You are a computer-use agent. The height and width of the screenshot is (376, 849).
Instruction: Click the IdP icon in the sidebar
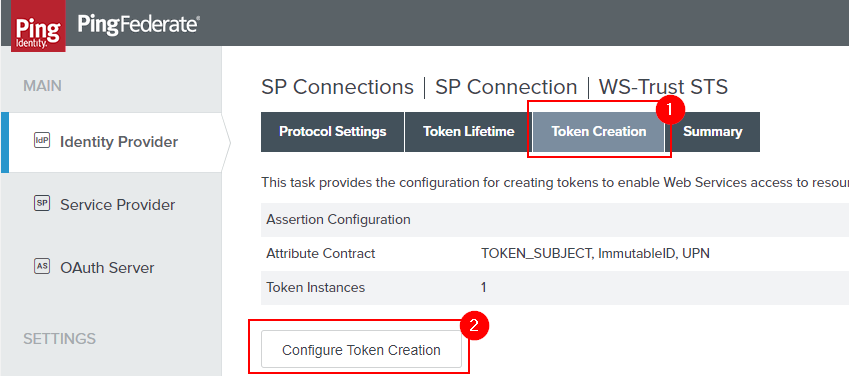click(x=42, y=141)
